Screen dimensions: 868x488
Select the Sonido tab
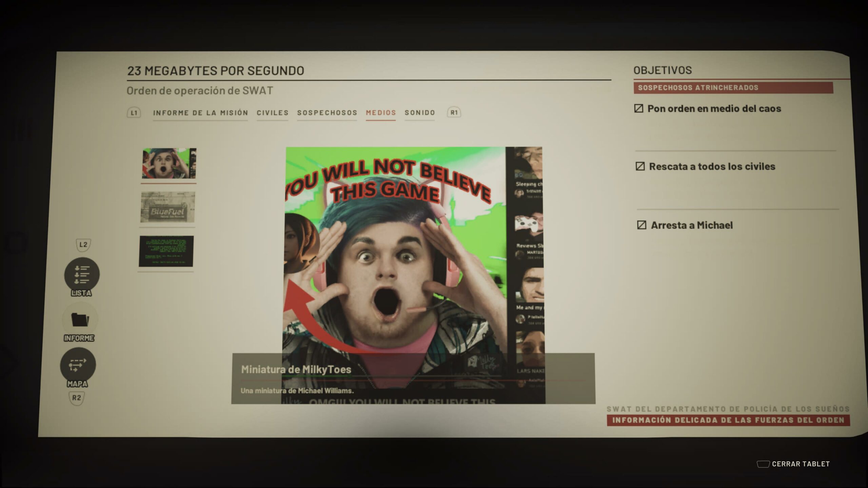[419, 113]
